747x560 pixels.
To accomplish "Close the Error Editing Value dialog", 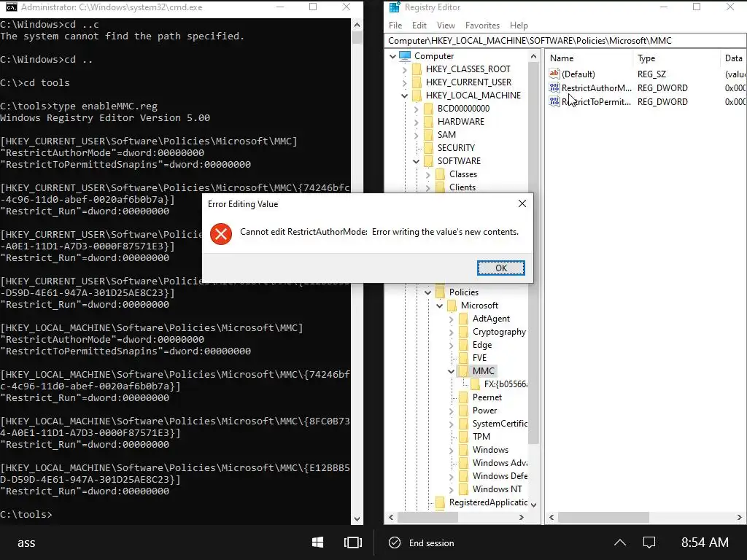I will pyautogui.click(x=522, y=204).
